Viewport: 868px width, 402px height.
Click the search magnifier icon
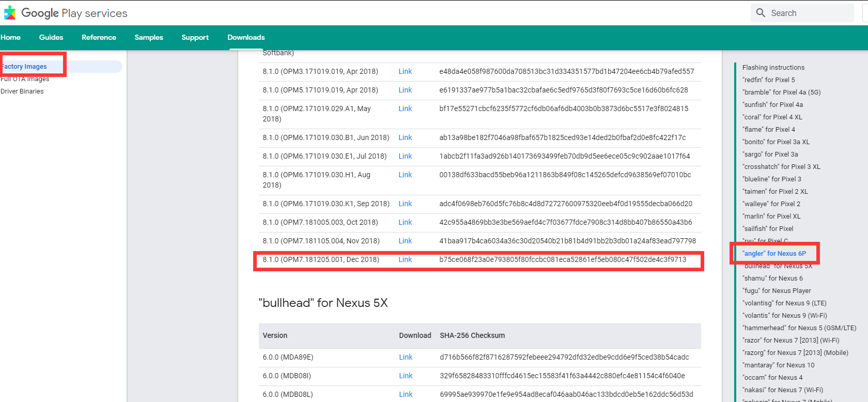[x=761, y=13]
